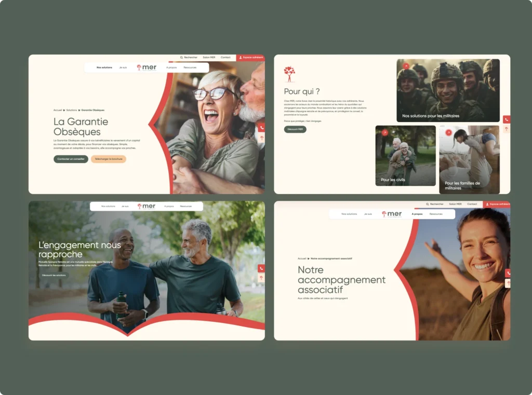Click the red arrow icon on the civils card

(384, 133)
